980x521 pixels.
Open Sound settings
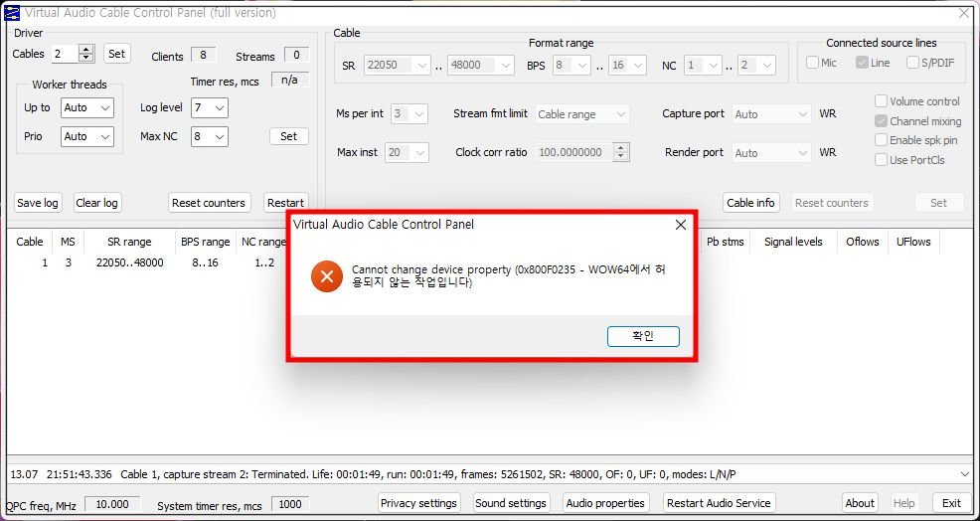tap(511, 503)
